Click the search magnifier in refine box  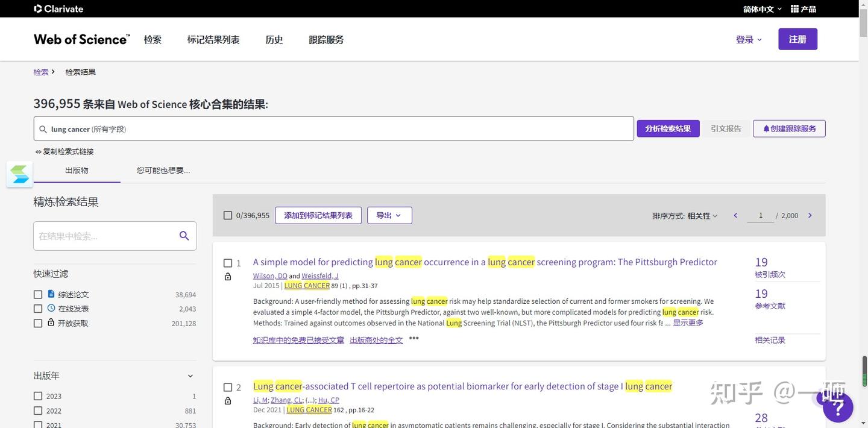[x=184, y=236]
